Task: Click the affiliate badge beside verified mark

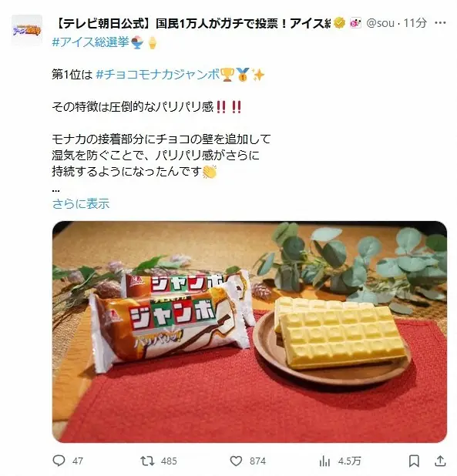Action: pos(355,23)
